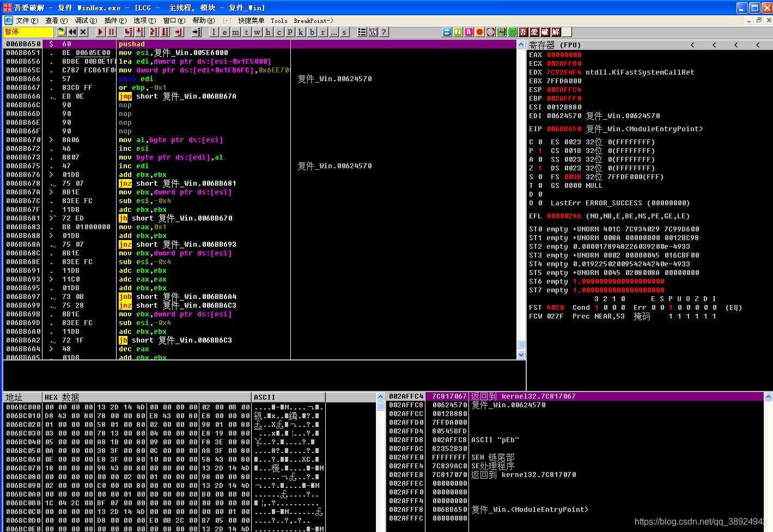Open the 窗口 (Window) menu
Image resolution: width=773 pixels, height=532 pixels.
point(174,21)
